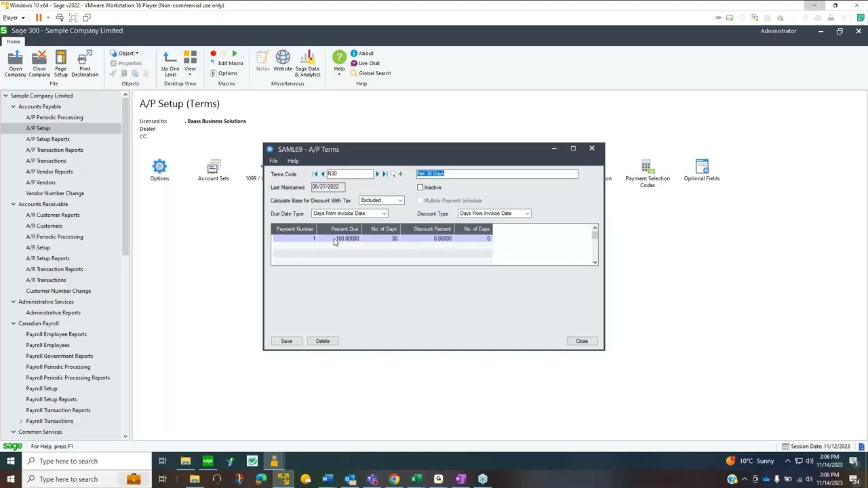Go to last Terms Code record

coord(384,174)
